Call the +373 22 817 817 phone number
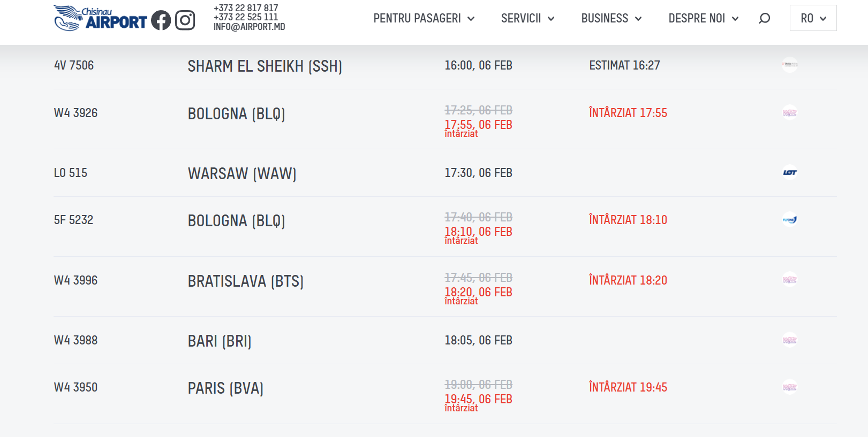The image size is (868, 437). (246, 8)
